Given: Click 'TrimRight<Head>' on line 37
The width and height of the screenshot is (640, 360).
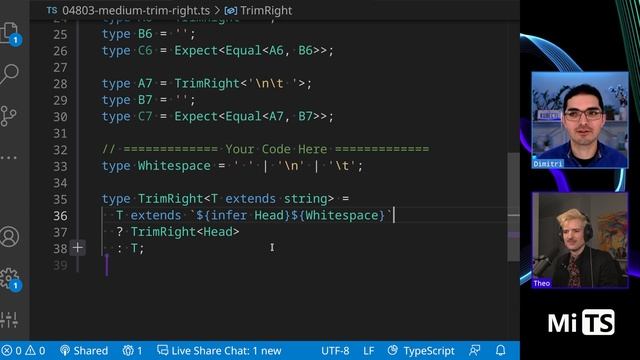Looking at the screenshot, I should pos(185,232).
